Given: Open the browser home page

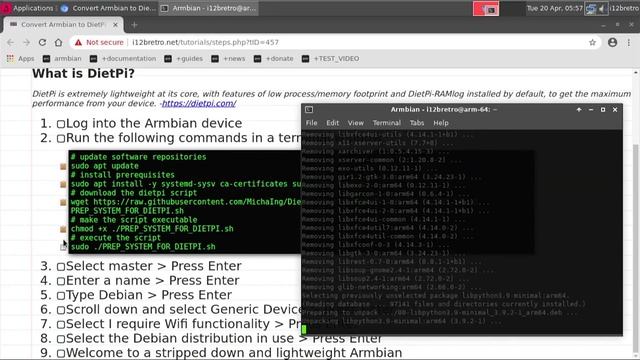Looking at the screenshot, I should tap(58, 42).
